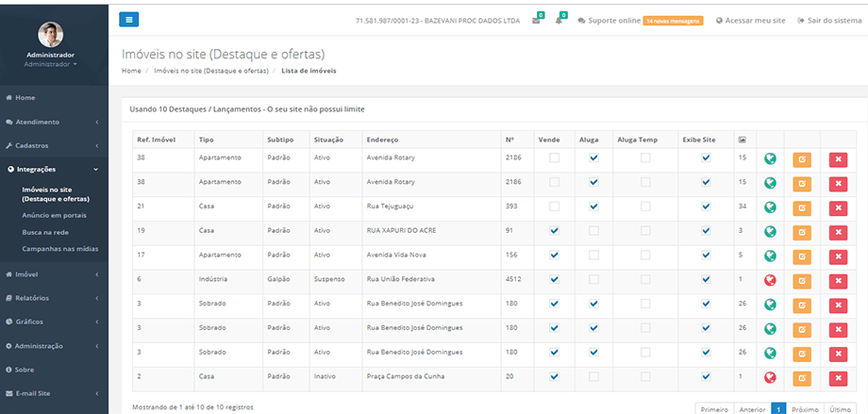Go to Próximo page in pagination

pyautogui.click(x=804, y=408)
